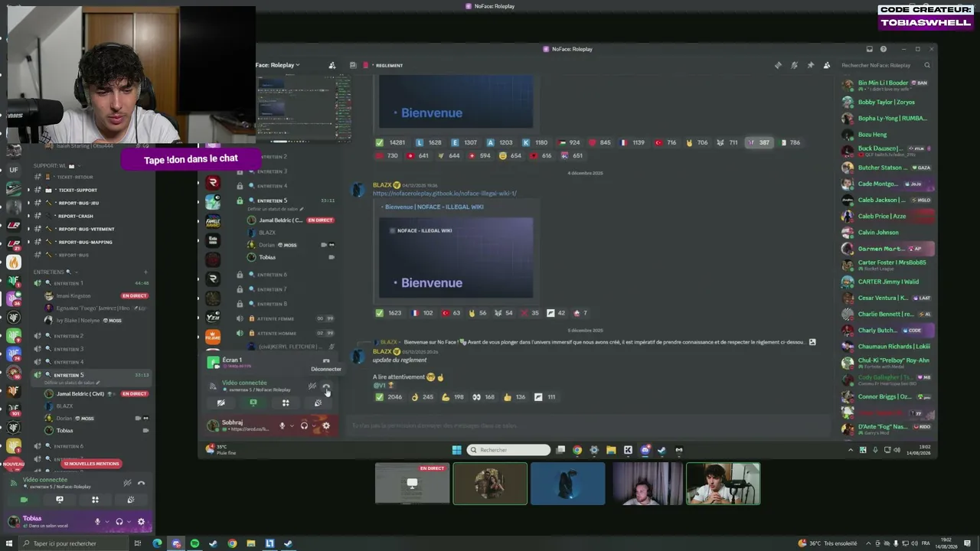Open the report-bug-jeu channel
The width and height of the screenshot is (980, 551).
pyautogui.click(x=78, y=203)
